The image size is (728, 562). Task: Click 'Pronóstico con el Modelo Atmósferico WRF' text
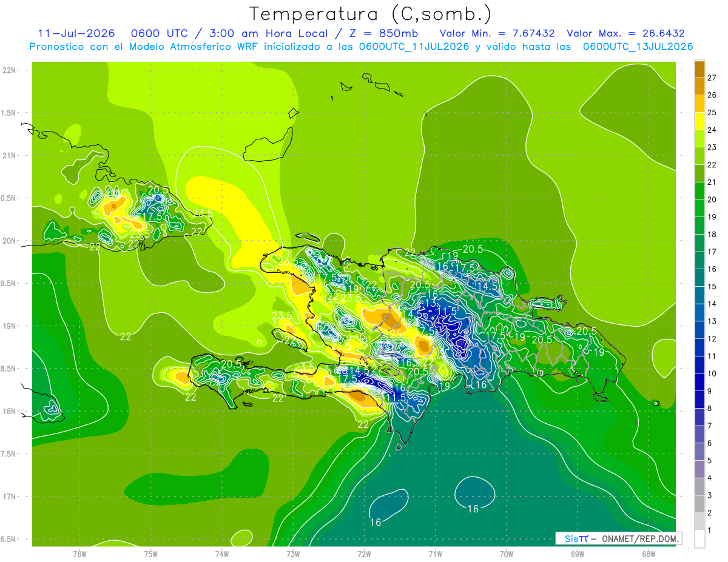point(144,47)
